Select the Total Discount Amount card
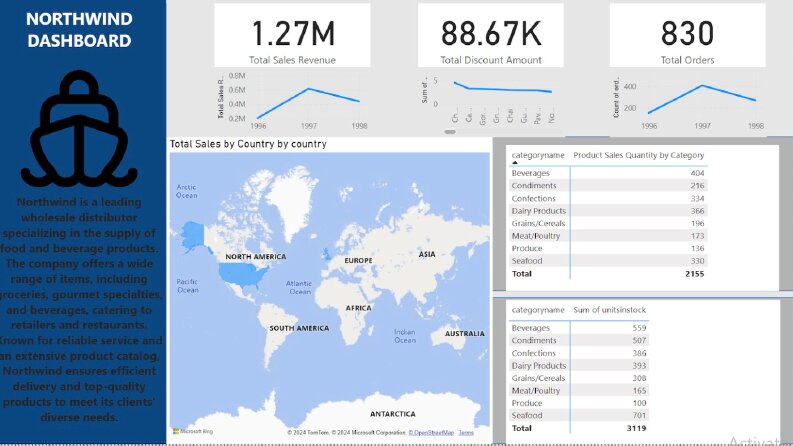 491,35
